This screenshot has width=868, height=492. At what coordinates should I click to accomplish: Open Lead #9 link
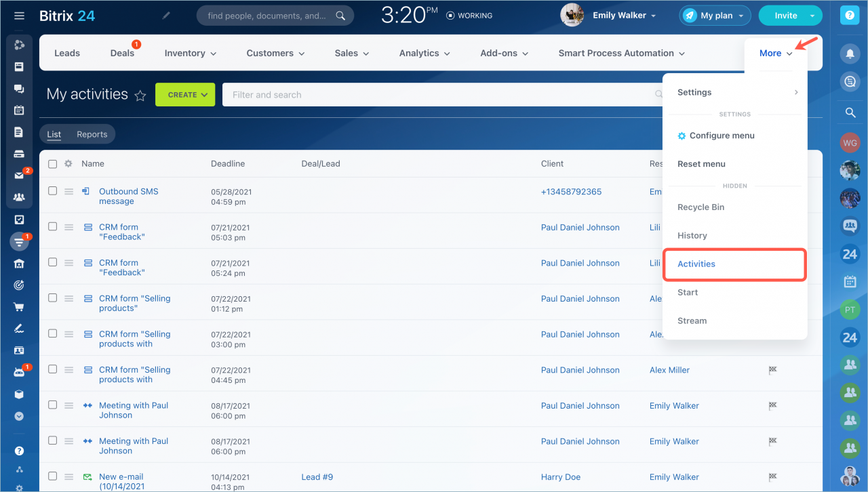[x=317, y=477]
